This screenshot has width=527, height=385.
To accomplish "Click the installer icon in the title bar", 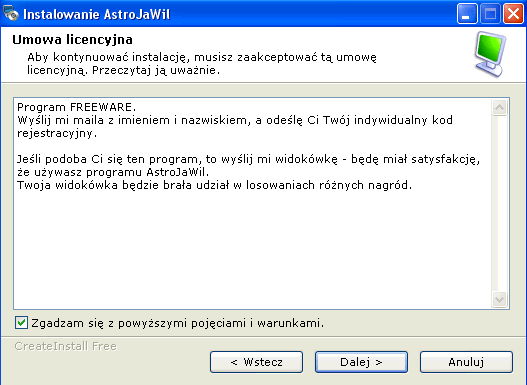I will click(11, 14).
